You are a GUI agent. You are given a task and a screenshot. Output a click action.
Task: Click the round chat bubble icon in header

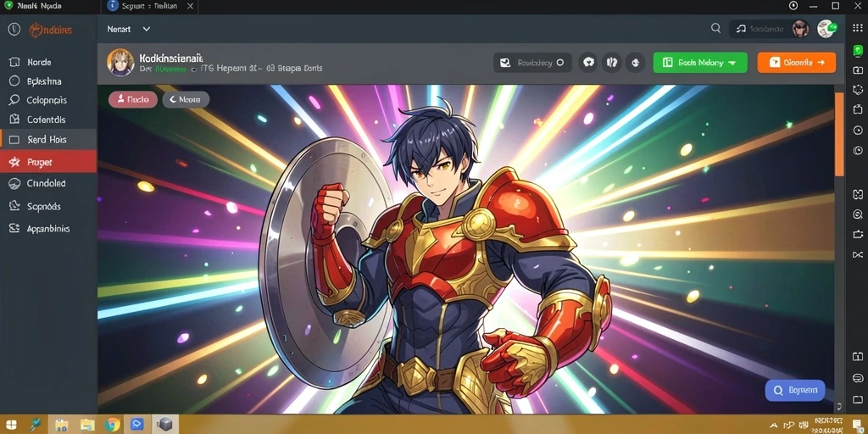click(588, 63)
